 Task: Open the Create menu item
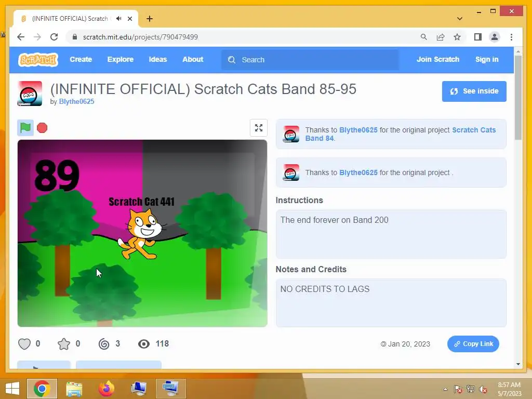click(81, 59)
